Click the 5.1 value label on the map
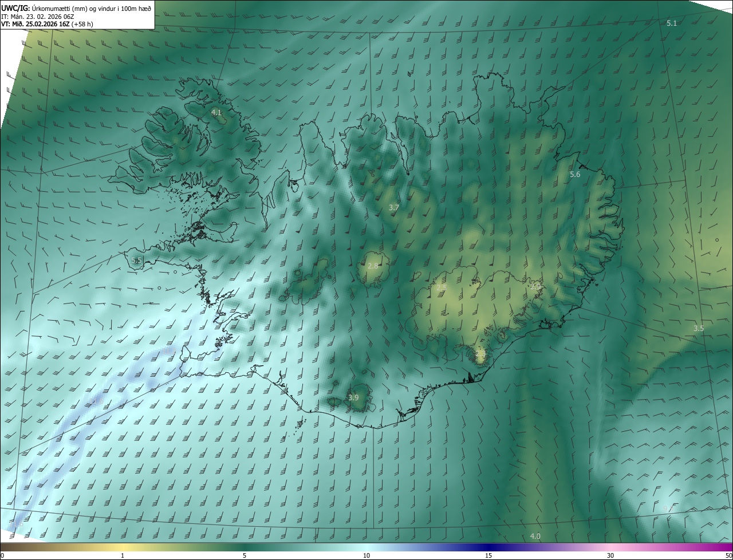 coord(672,23)
